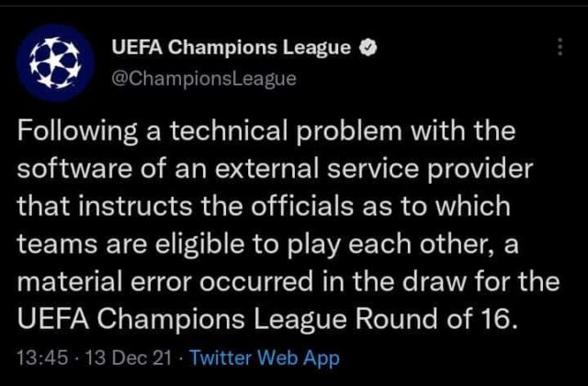
Task: Open the @ChampionsLeague handle link
Action: tap(204, 79)
